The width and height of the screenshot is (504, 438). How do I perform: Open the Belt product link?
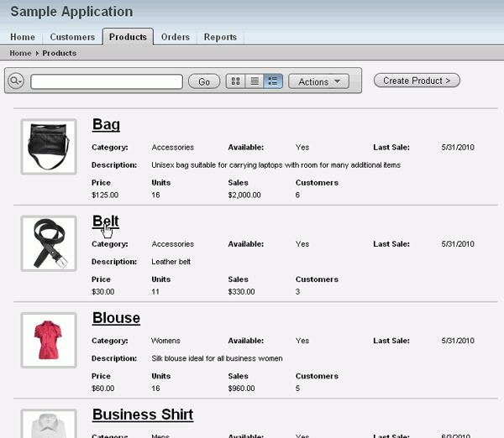point(106,222)
